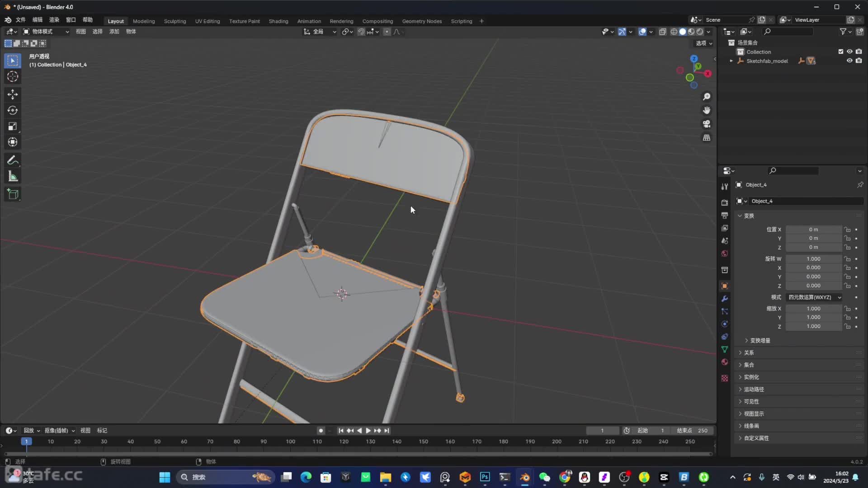
Task: Play the animation forward
Action: [x=368, y=431]
